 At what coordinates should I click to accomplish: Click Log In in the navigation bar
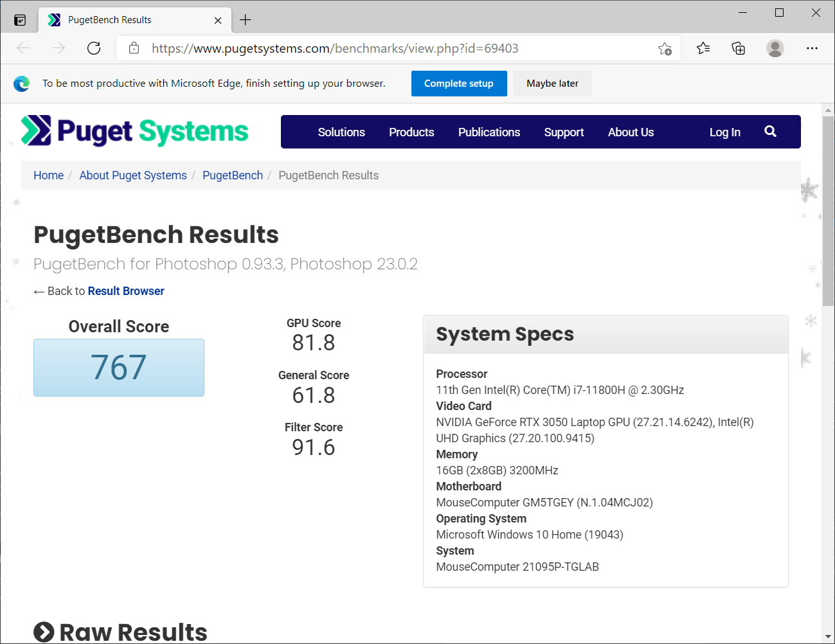click(724, 132)
